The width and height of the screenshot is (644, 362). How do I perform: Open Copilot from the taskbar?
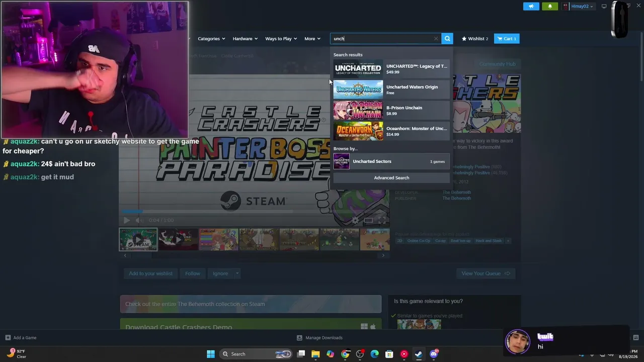point(330,354)
